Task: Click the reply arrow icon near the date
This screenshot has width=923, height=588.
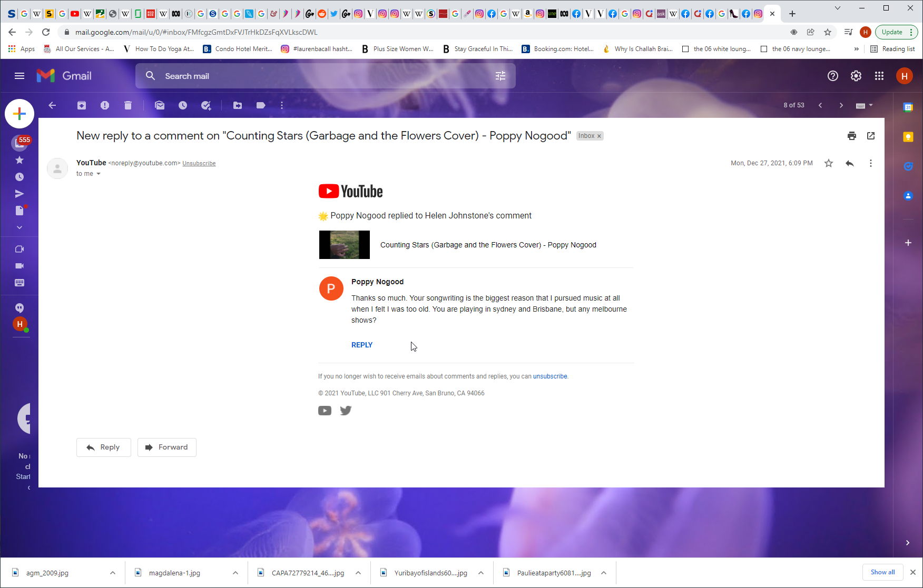Action: pos(850,163)
